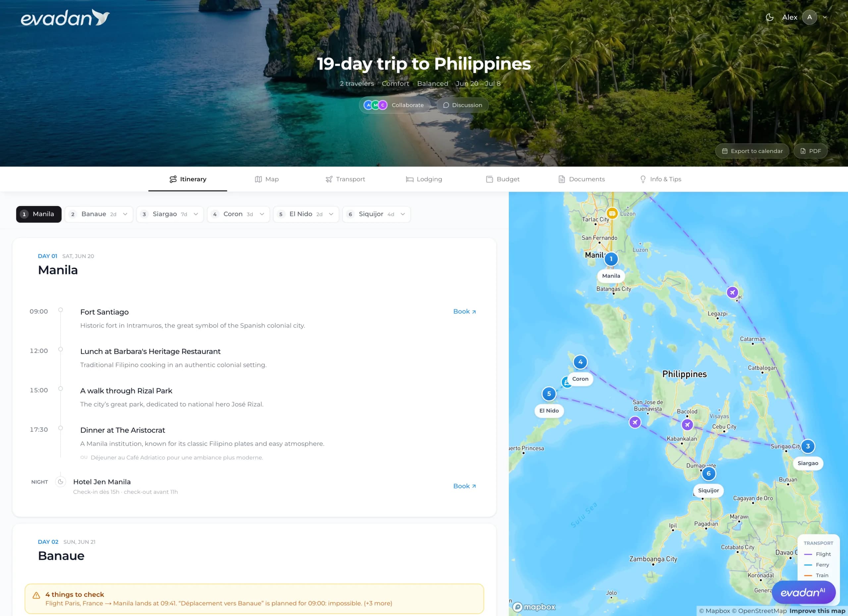The height and width of the screenshot is (616, 848).
Task: Click map marker 5 for El Nido
Action: coord(549,393)
